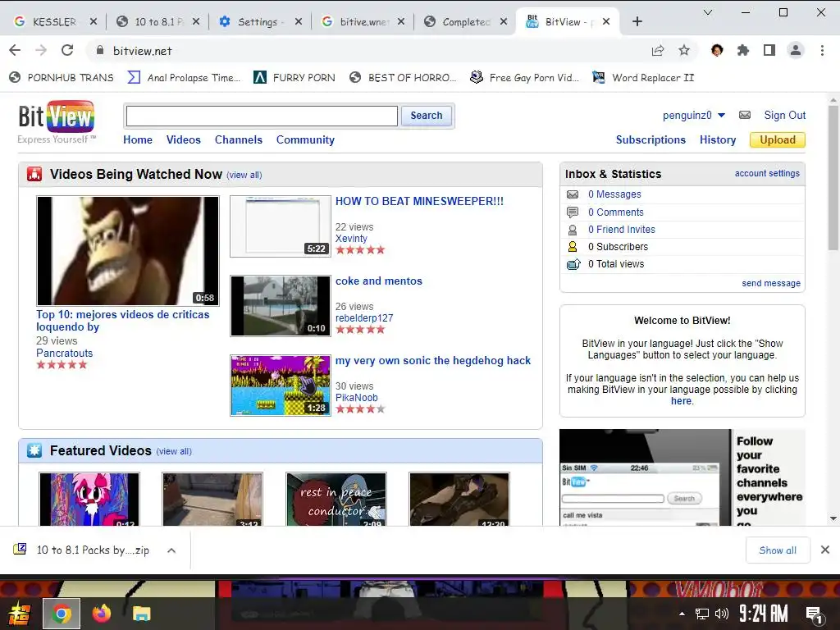Click the browser forward arrow
The height and width of the screenshot is (630, 840).
41,50
